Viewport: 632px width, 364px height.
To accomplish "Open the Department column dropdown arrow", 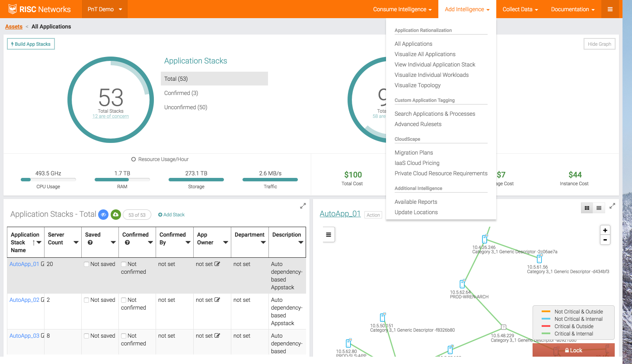I will coord(263,243).
